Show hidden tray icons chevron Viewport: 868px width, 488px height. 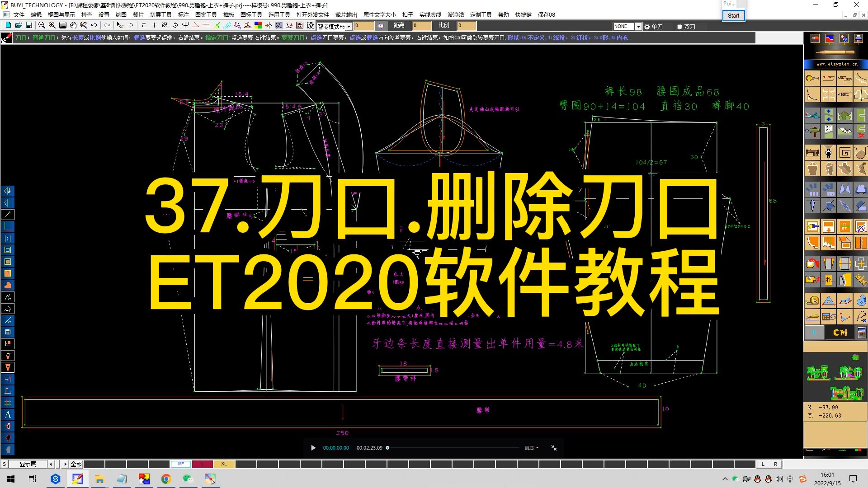[725, 479]
